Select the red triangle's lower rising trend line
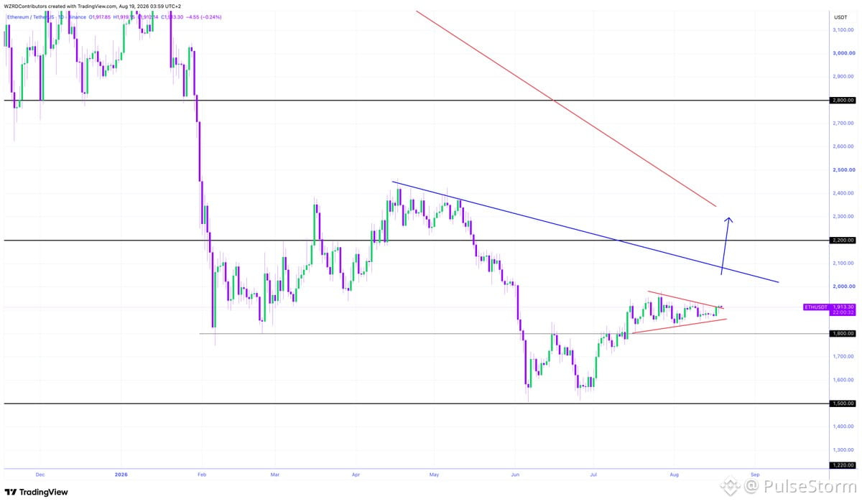This screenshot has width=862, height=504. click(679, 326)
